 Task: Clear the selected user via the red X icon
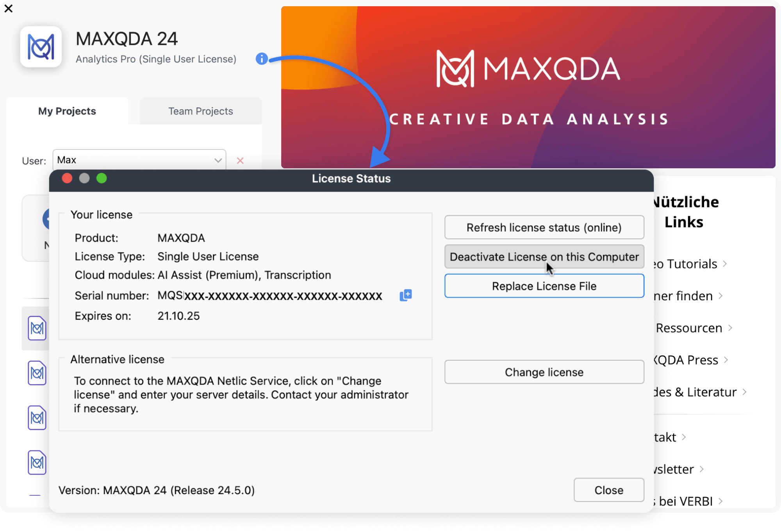pyautogui.click(x=240, y=160)
